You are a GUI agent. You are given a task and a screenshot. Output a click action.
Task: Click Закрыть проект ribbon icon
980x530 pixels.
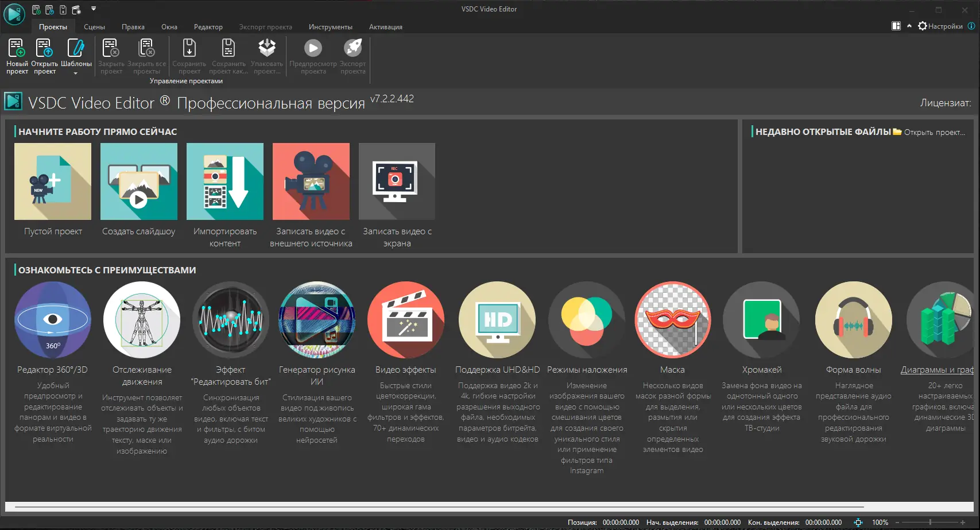click(110, 48)
